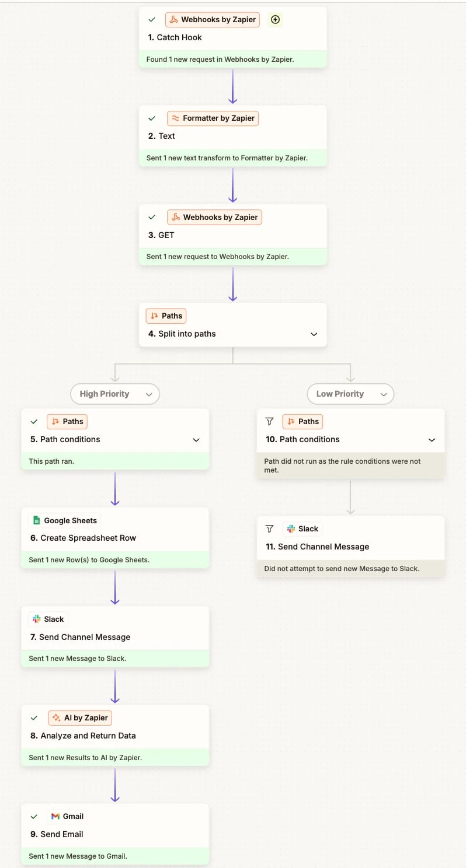Click the Formatter by Zapier badge
The image size is (466, 868).
[x=213, y=118]
